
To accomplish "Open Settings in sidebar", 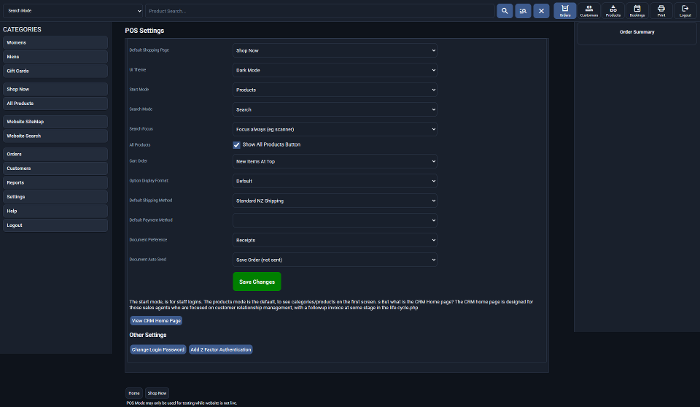I will [x=55, y=197].
